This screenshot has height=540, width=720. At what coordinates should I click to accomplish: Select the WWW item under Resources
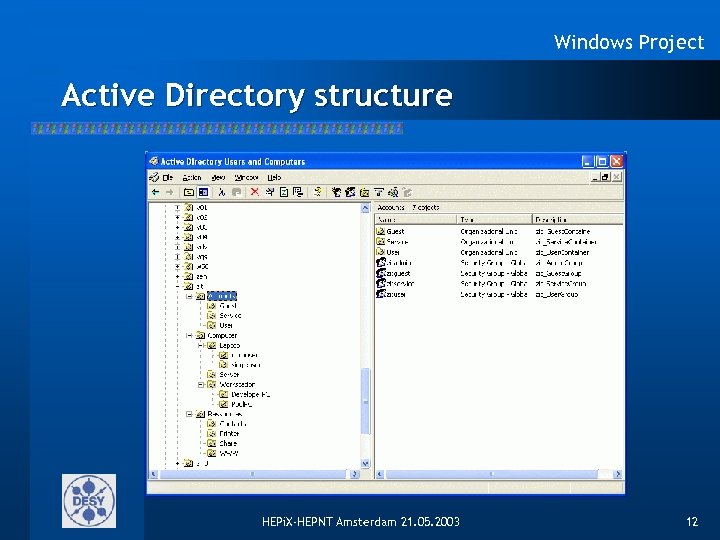229,454
